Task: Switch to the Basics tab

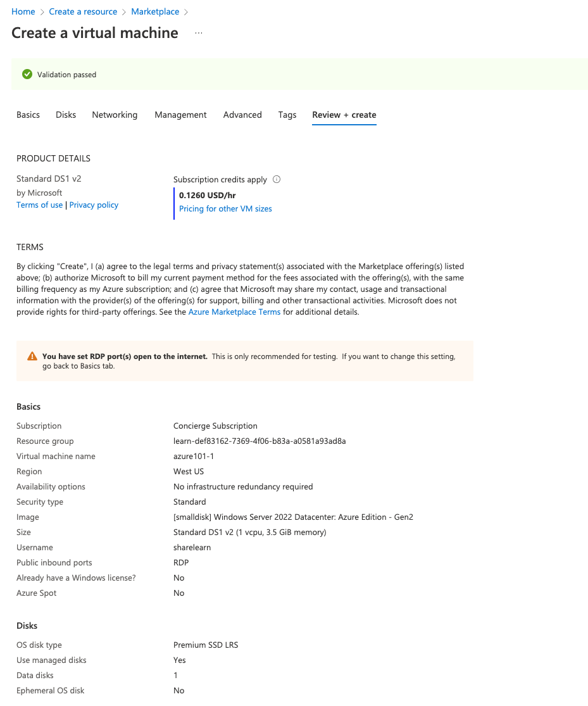Action: click(x=28, y=115)
